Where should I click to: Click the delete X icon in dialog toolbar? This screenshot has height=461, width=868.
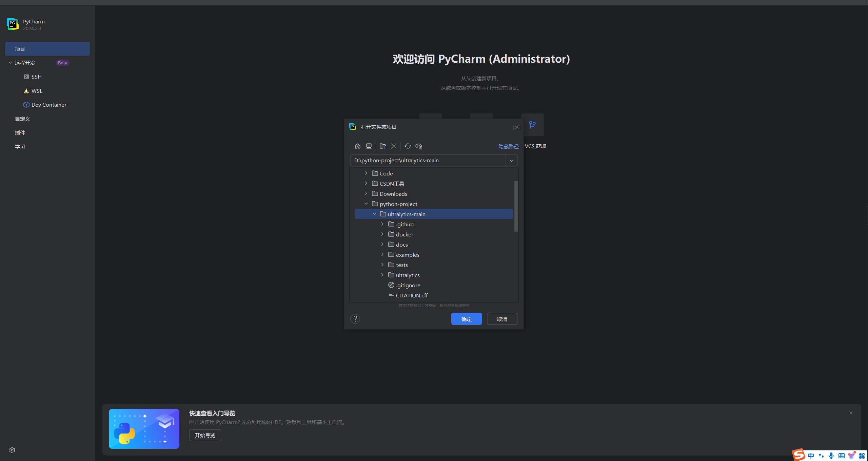(393, 146)
